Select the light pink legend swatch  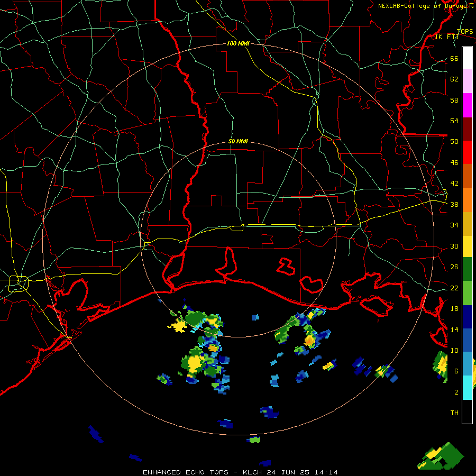[467, 81]
